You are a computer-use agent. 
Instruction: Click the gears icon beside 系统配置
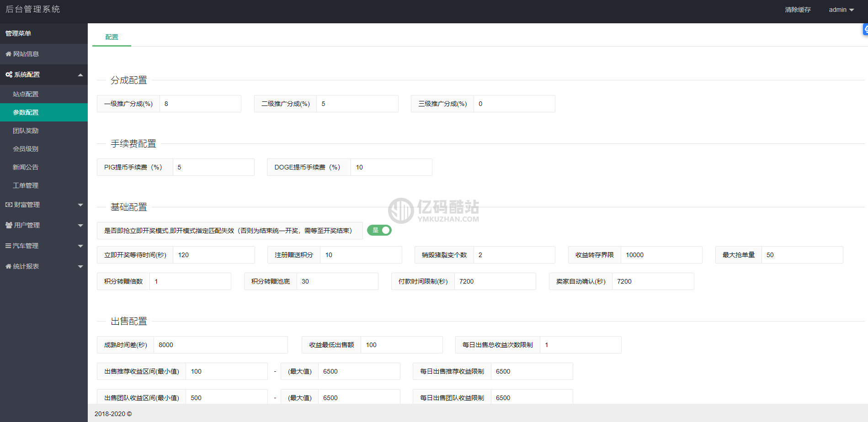pyautogui.click(x=9, y=74)
